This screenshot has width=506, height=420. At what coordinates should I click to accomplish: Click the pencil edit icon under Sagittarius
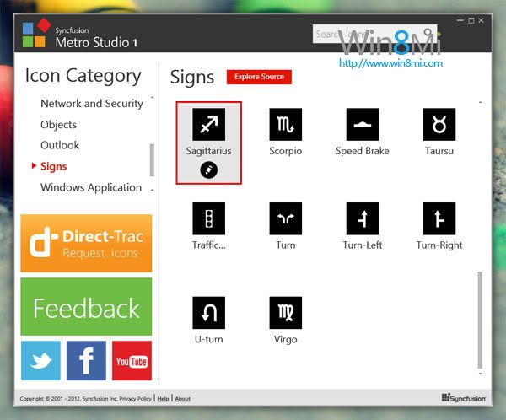coord(209,170)
